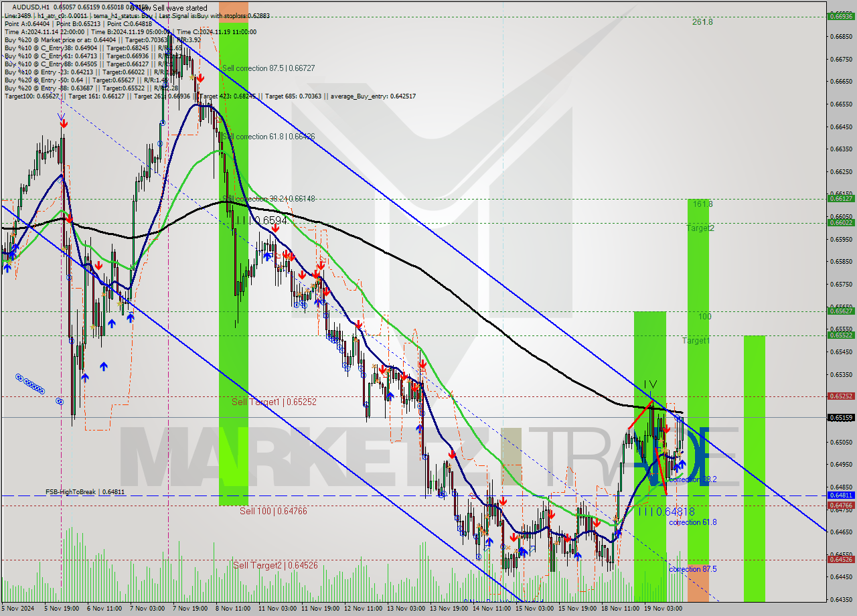Click the 0.65252 price tag on axis

[841, 396]
